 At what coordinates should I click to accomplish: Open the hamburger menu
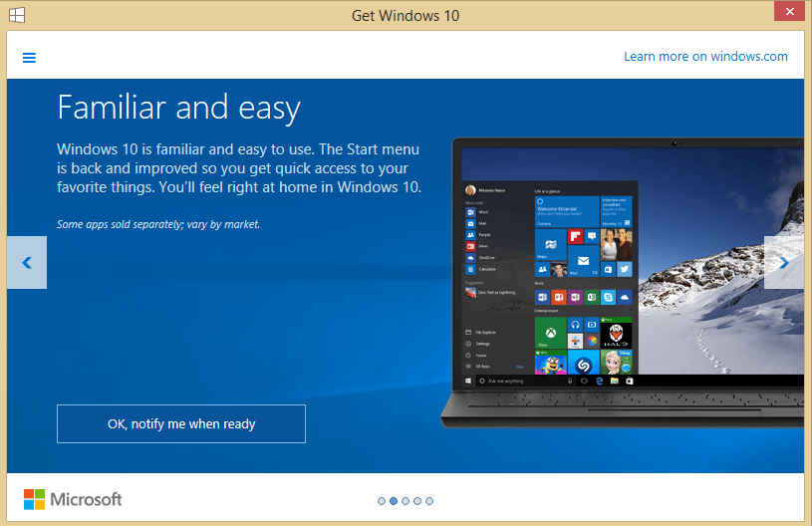point(29,57)
